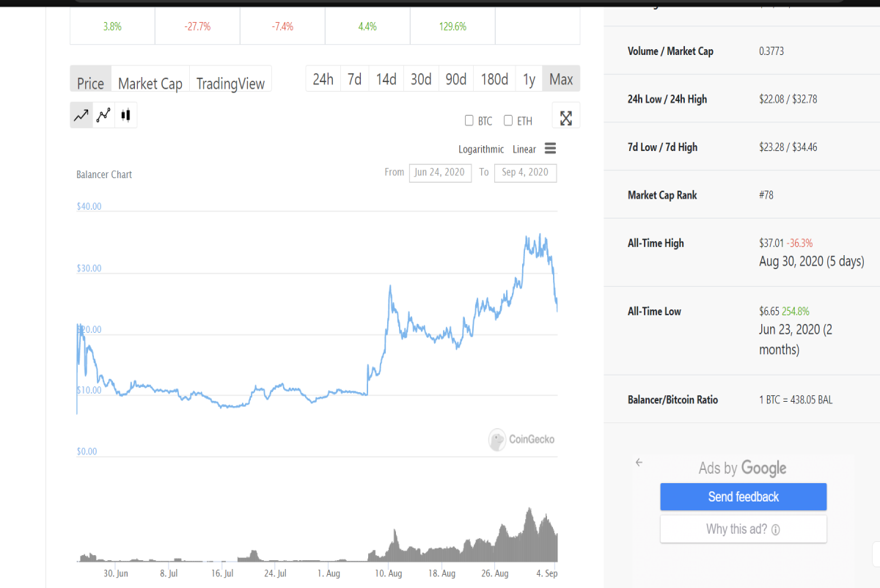Open fullscreen chart with expand icon
This screenshot has height=588, width=880.
click(565, 117)
